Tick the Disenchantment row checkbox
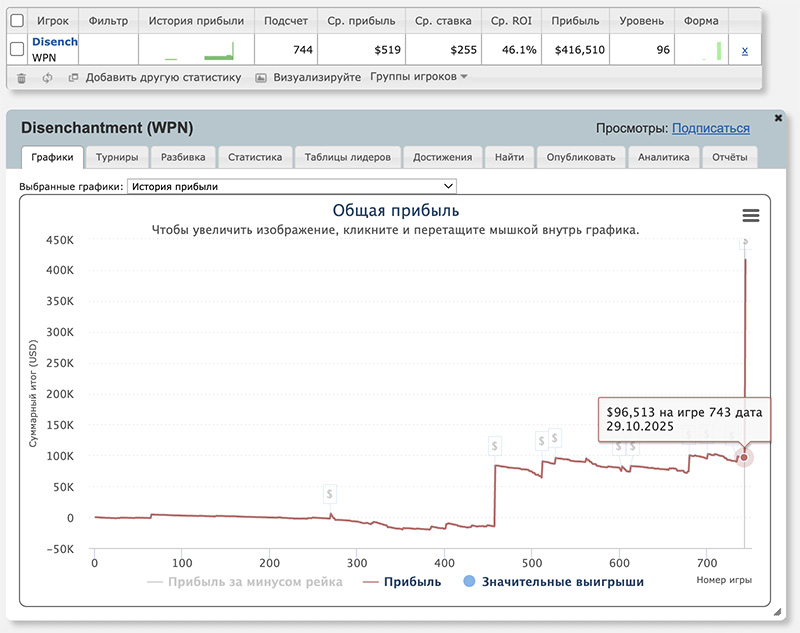This screenshot has height=633, width=800. (17, 50)
